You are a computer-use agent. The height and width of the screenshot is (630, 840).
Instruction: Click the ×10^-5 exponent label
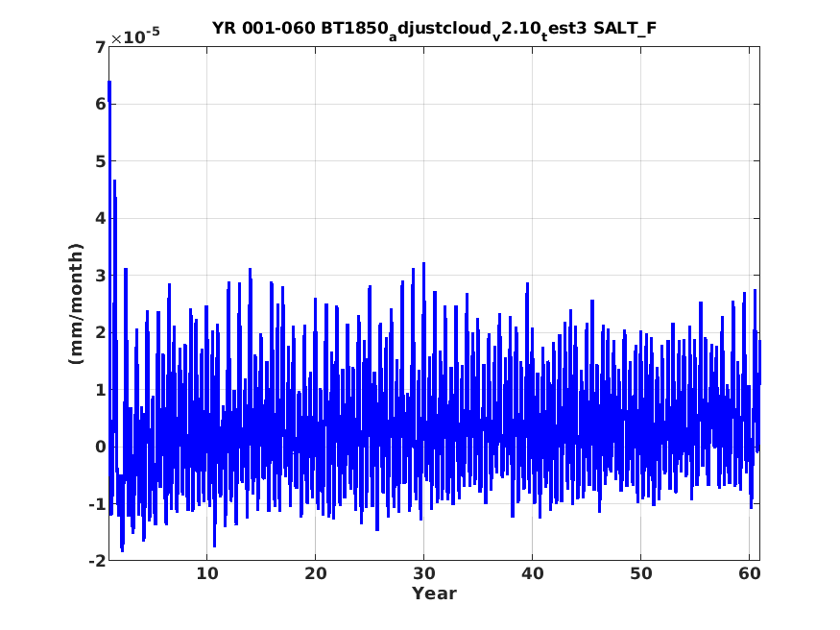(135, 36)
